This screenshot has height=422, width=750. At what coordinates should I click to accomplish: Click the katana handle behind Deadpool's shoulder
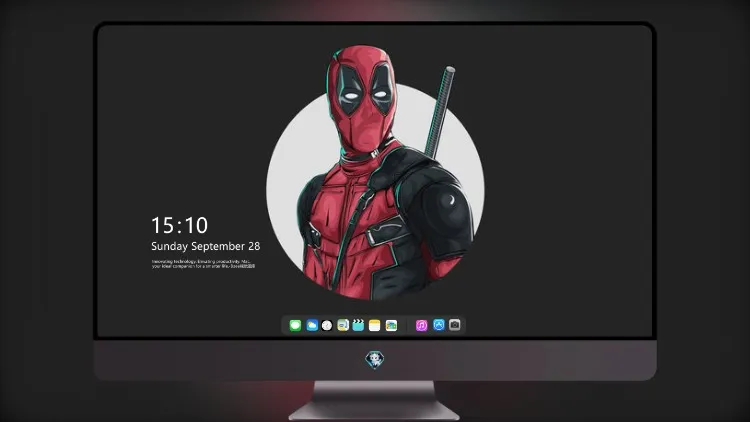pos(440,112)
